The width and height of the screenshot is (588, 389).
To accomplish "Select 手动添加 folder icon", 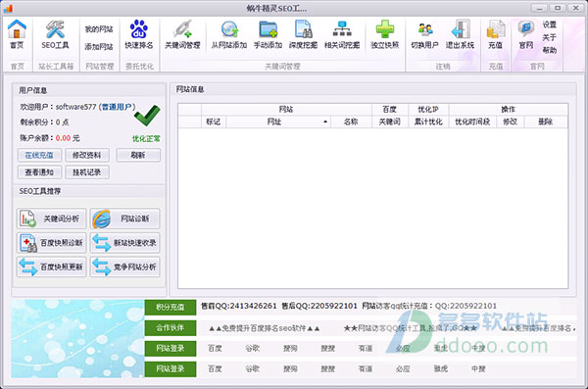I will pyautogui.click(x=268, y=34).
